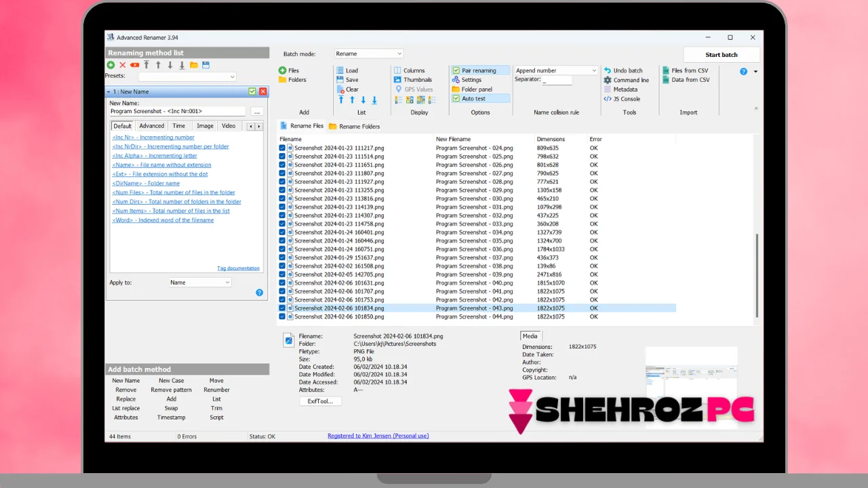Move selected file to bottom of list
The image size is (868, 488).
coord(374,100)
